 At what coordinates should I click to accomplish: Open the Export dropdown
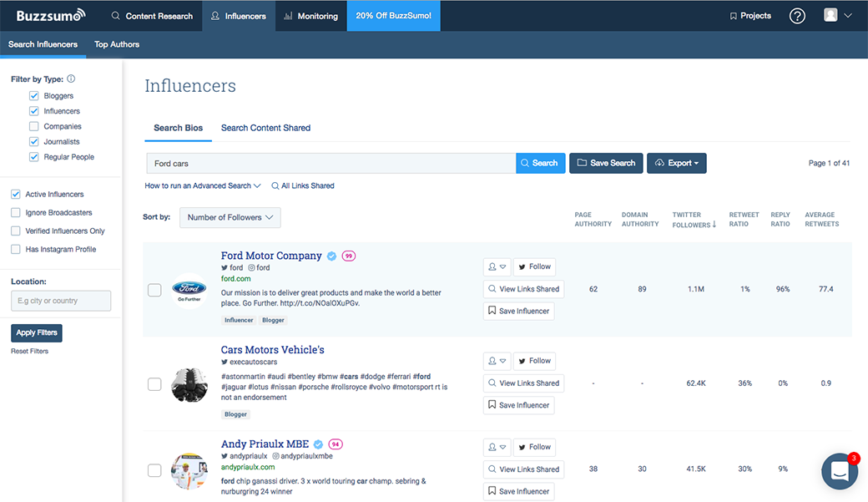pyautogui.click(x=677, y=163)
